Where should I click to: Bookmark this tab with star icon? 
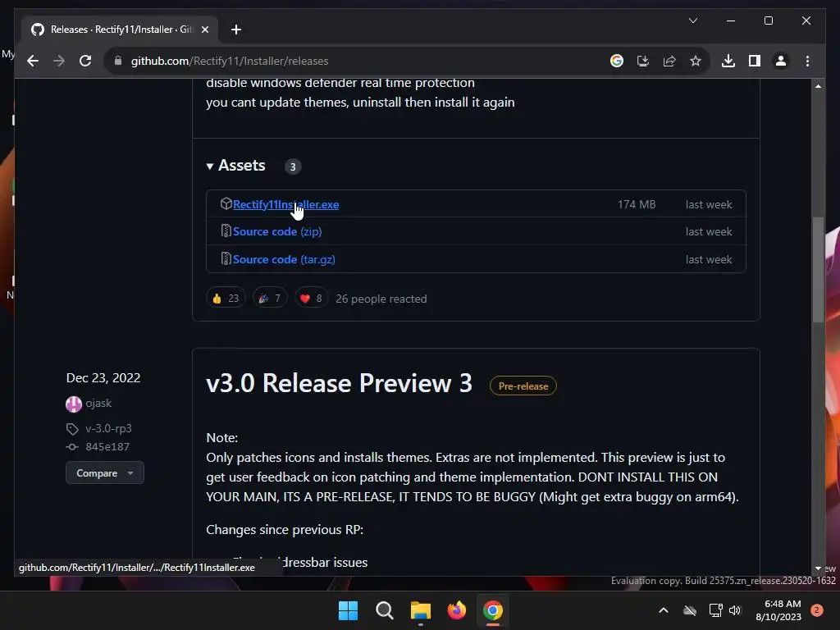point(696,61)
